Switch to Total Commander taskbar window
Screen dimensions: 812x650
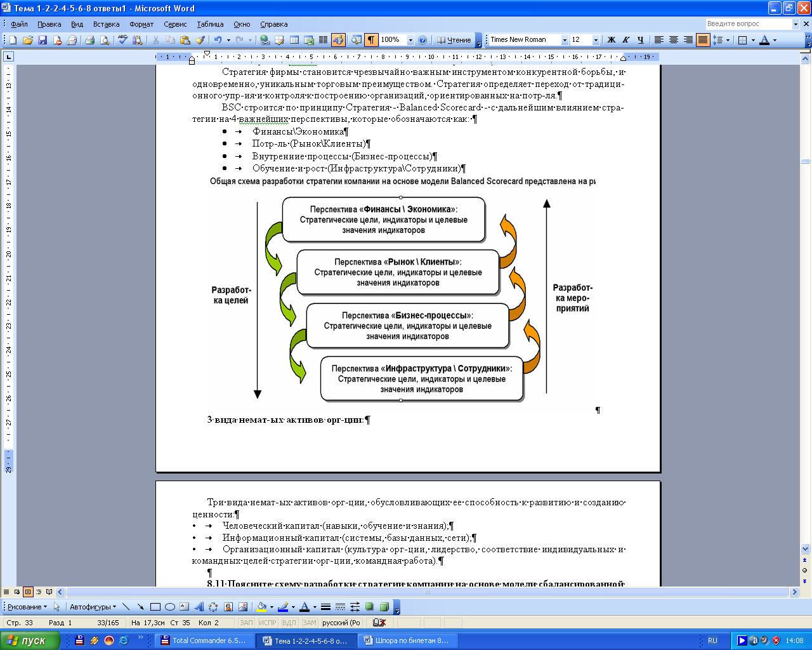coord(205,640)
